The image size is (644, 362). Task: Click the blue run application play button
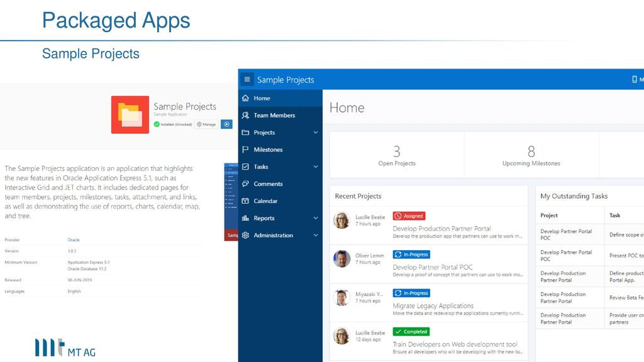226,124
